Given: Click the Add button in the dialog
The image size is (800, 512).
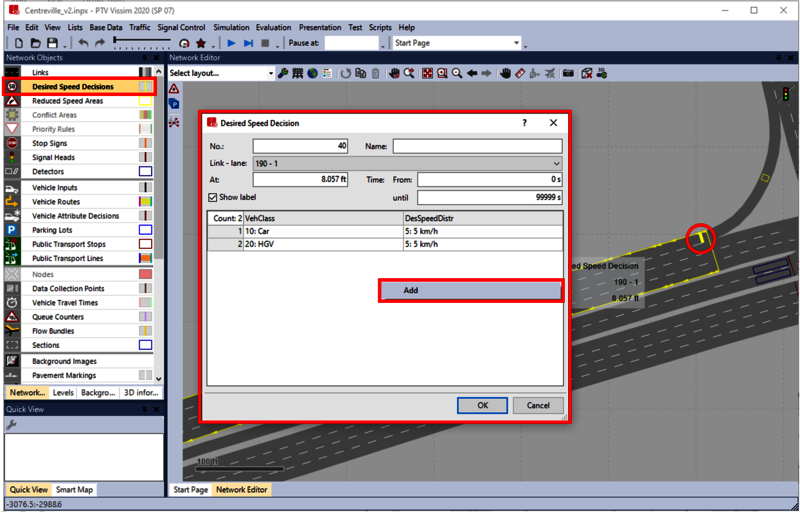Looking at the screenshot, I should tap(470, 290).
